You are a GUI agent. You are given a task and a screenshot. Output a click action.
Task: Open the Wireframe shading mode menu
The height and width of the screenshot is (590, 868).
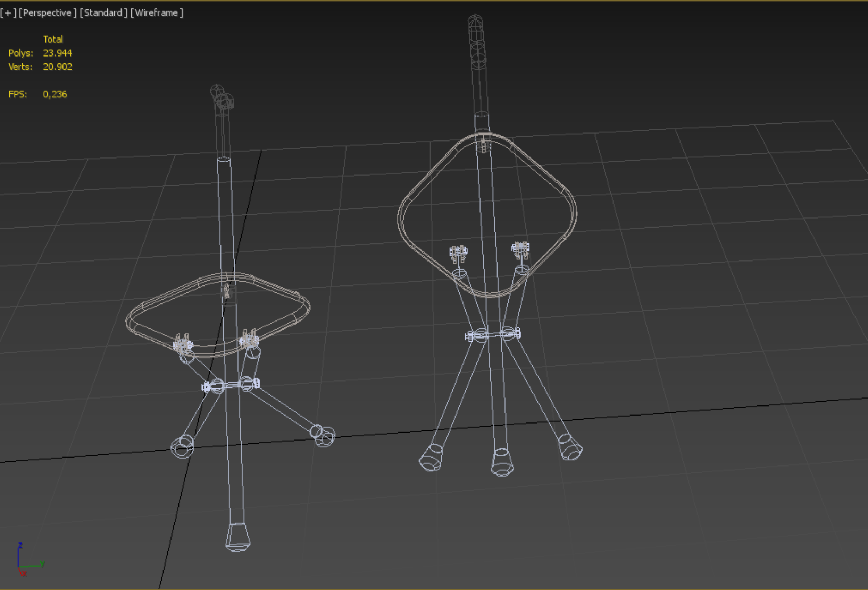click(157, 13)
